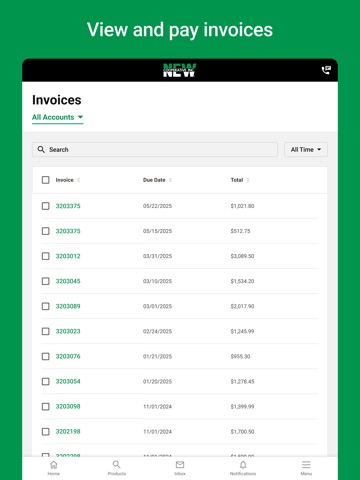
Task: Check invoice 3203375 due 05/15/2025
Action: [x=46, y=231]
